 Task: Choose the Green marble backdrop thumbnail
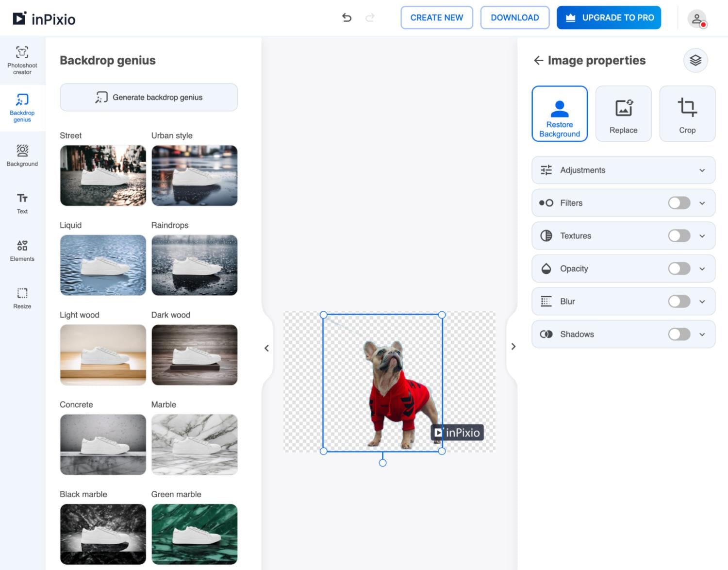(194, 534)
